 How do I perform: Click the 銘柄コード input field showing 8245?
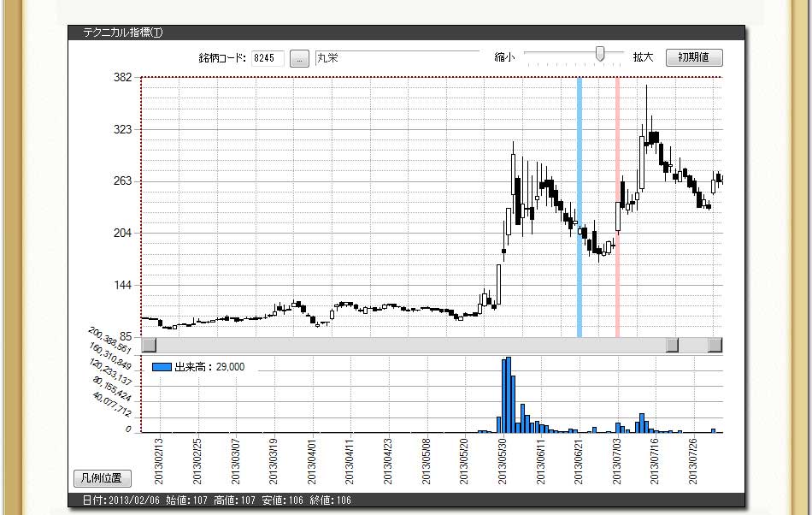pos(268,58)
